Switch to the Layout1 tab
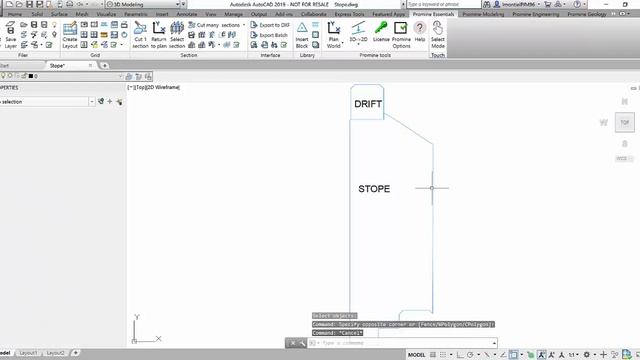640x360 pixels. click(28, 353)
